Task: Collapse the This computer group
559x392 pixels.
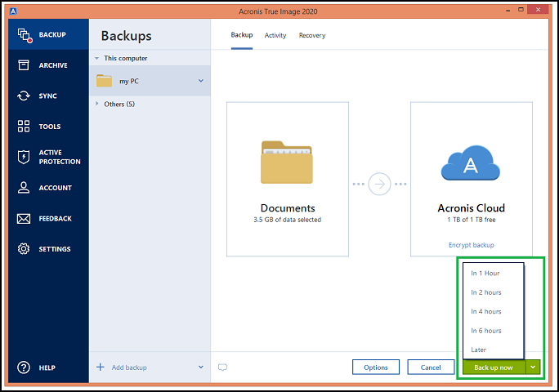Action: (97, 59)
